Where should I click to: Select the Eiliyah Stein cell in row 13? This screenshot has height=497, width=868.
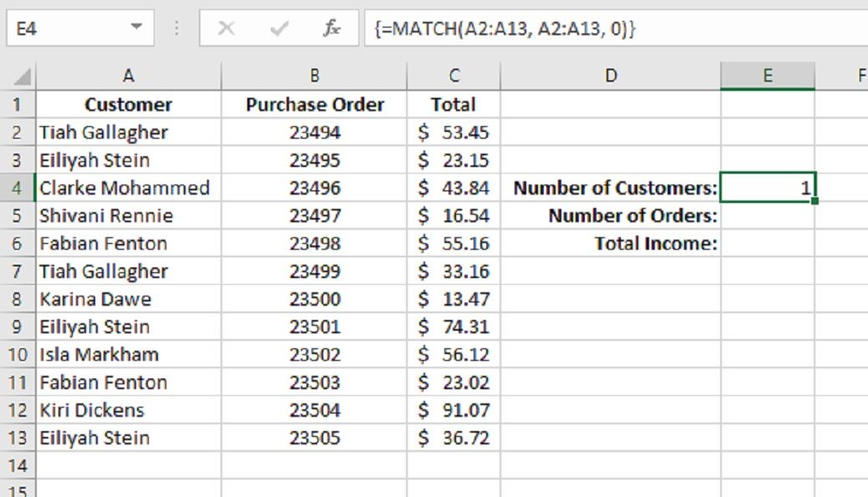[x=129, y=438]
